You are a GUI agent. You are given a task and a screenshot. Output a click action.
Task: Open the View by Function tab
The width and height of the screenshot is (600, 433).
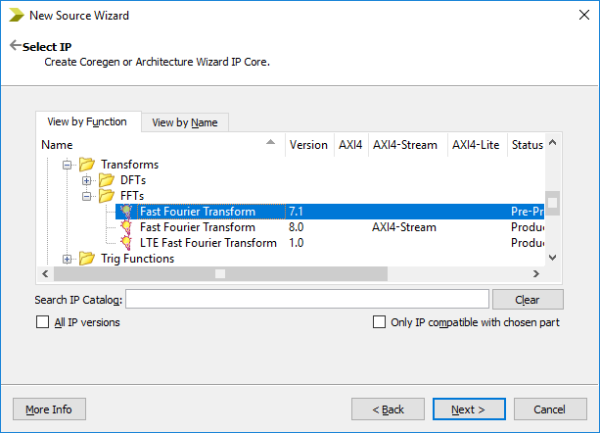coord(87,122)
